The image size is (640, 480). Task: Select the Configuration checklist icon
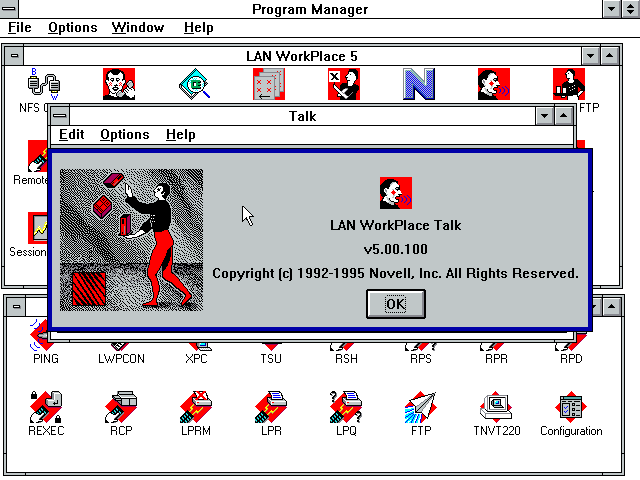[571, 407]
